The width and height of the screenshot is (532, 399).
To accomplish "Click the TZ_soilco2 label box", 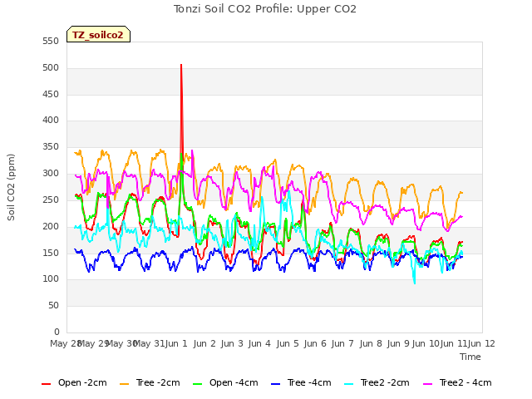I will click(98, 34).
